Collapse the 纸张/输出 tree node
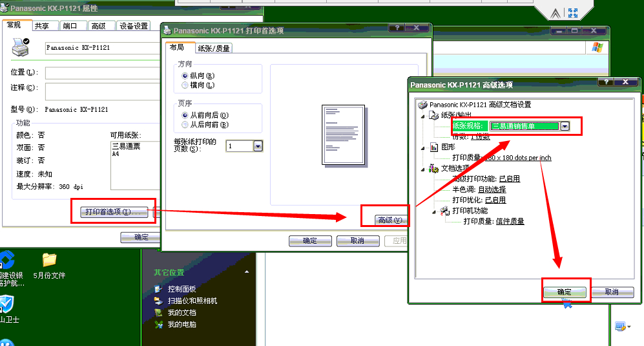644x346 pixels. click(x=423, y=116)
